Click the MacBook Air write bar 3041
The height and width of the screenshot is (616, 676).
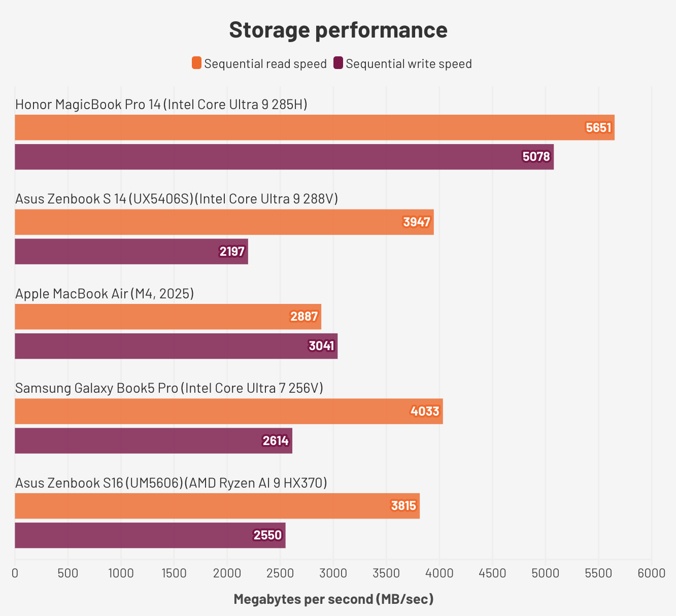pos(176,346)
